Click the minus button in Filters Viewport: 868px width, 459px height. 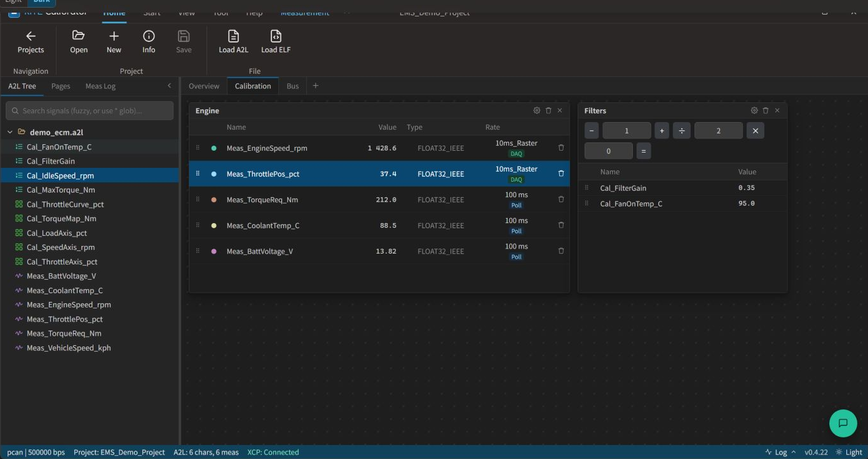pyautogui.click(x=592, y=131)
